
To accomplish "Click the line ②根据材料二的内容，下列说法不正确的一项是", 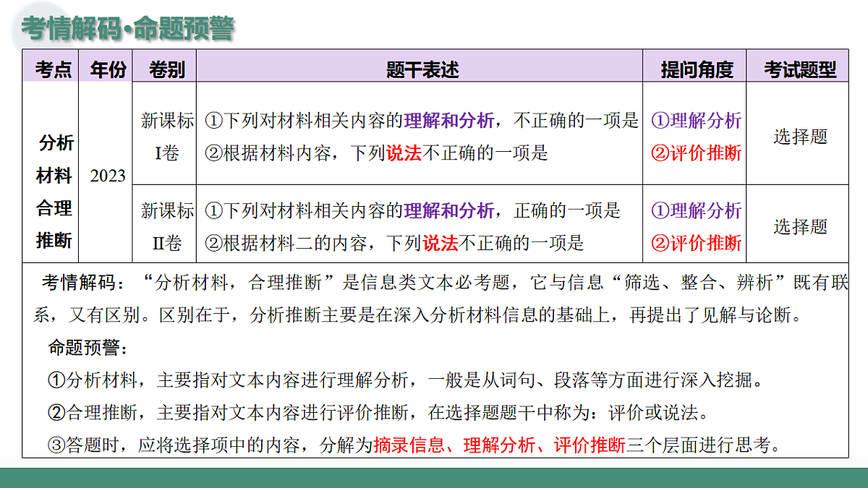I will point(394,242).
